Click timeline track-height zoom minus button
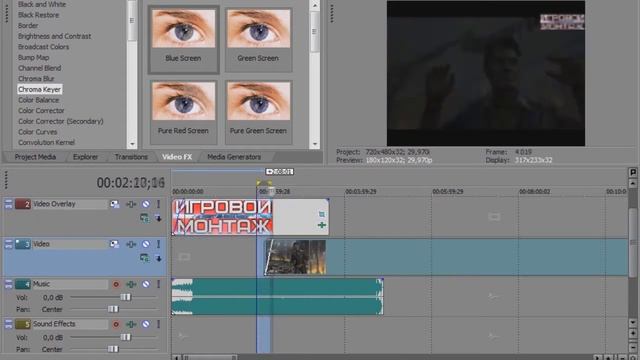 633,347
